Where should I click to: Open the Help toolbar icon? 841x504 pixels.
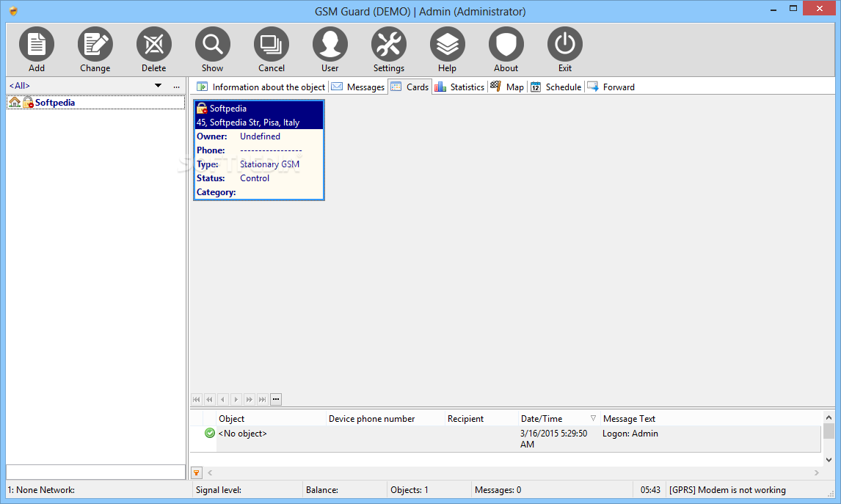(x=448, y=44)
